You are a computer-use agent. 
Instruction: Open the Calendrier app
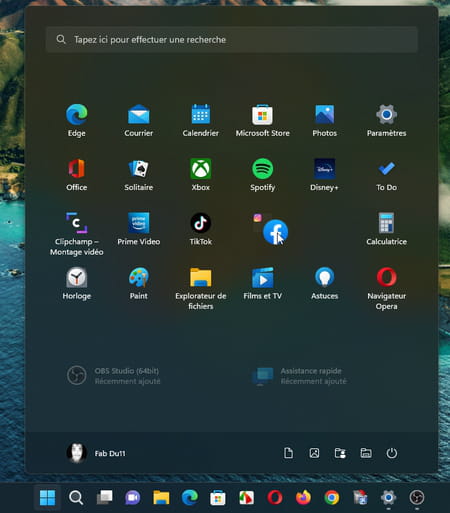coord(201,120)
